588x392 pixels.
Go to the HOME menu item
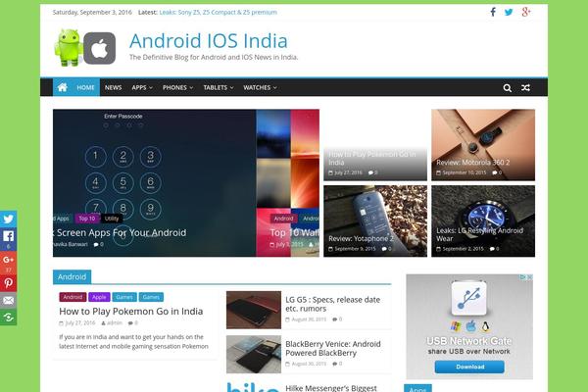click(x=85, y=87)
